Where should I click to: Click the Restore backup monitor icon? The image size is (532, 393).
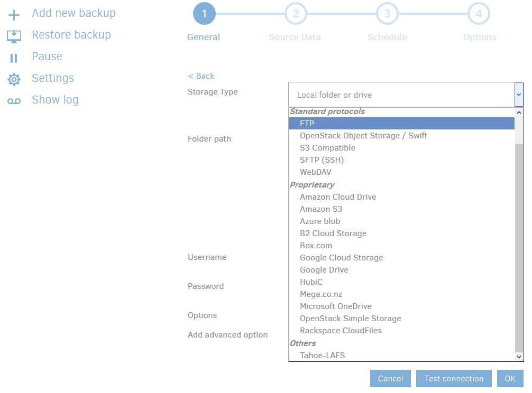(14, 36)
